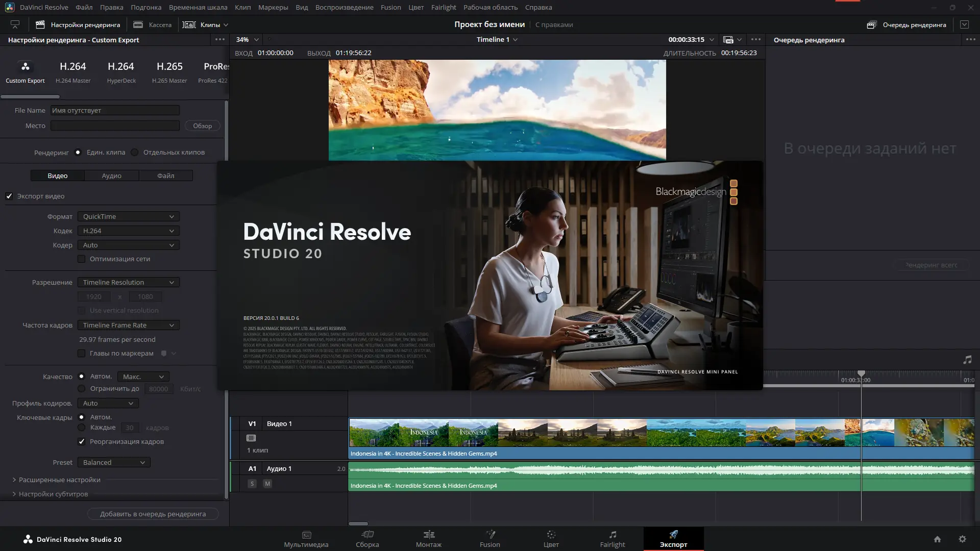Open the Кодек H.264 dropdown
The height and width of the screenshot is (551, 980).
(128, 231)
